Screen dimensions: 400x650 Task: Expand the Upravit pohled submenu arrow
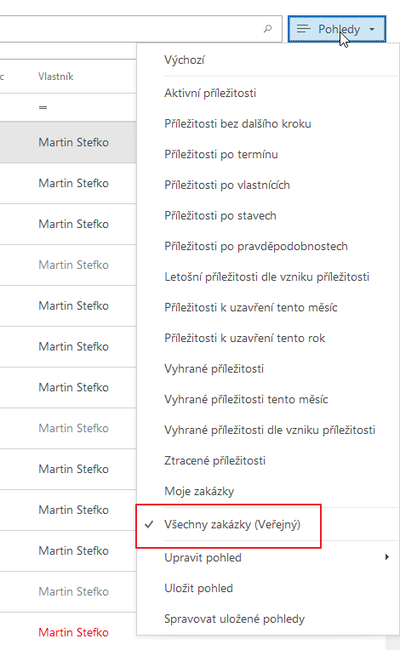point(387,557)
